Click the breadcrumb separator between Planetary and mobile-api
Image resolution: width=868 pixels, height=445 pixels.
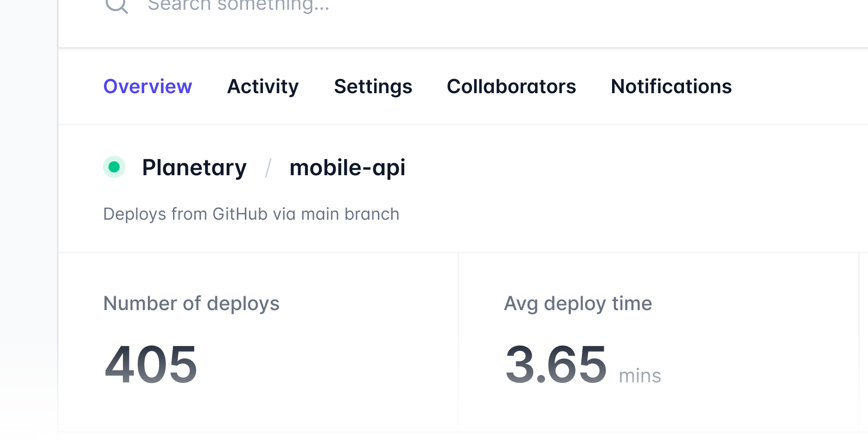(x=268, y=167)
